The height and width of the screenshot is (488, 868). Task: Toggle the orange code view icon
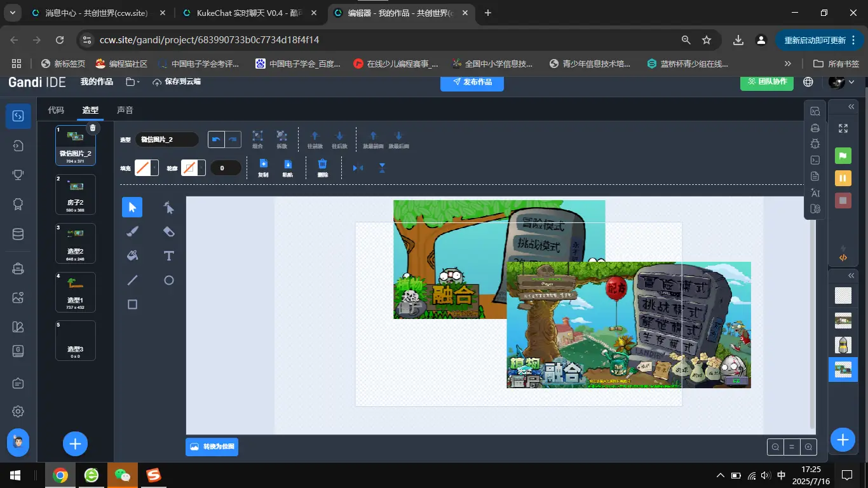(x=843, y=257)
